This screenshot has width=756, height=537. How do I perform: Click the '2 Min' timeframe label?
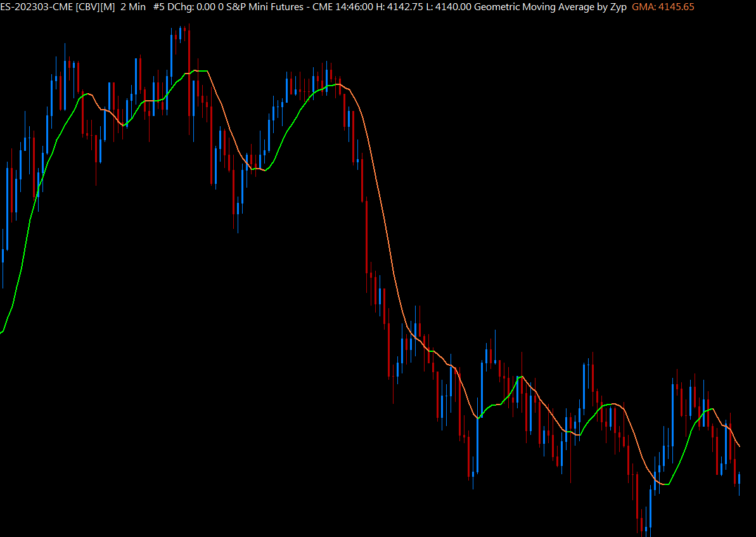coord(133,7)
